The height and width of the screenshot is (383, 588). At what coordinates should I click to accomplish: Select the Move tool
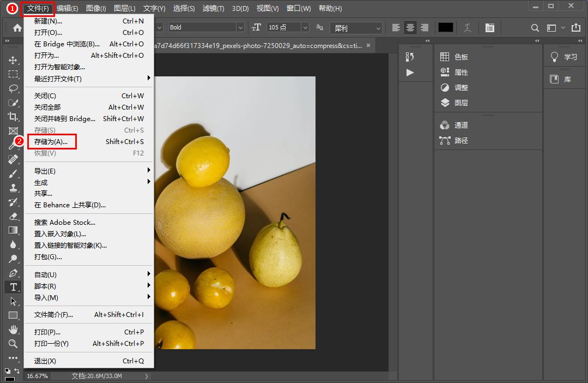click(x=13, y=60)
